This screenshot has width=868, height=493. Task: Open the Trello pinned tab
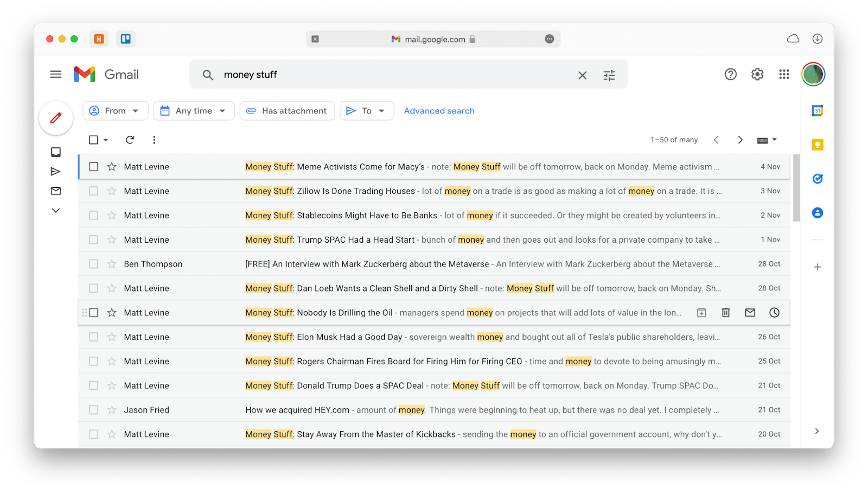(x=126, y=39)
